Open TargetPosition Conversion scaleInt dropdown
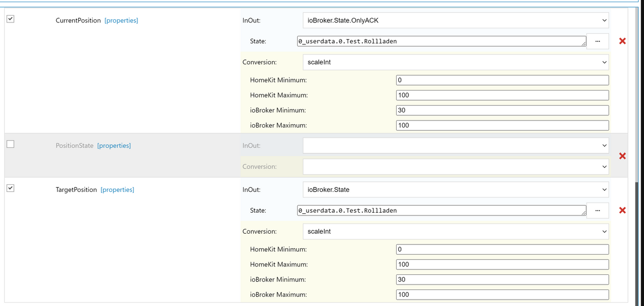Image resolution: width=644 pixels, height=306 pixels. pos(456,232)
